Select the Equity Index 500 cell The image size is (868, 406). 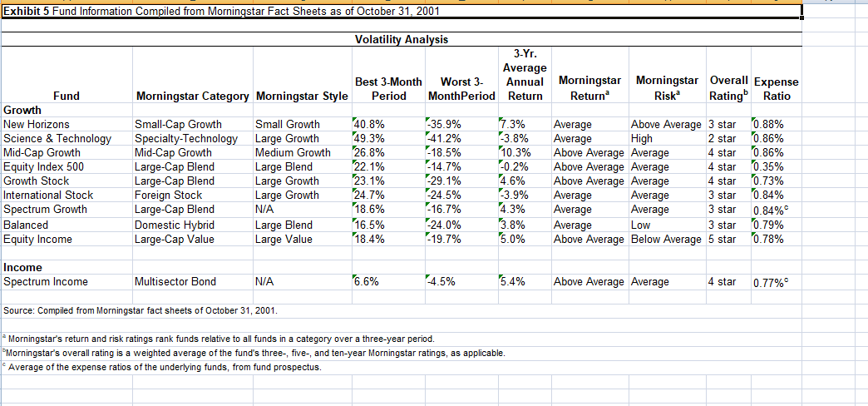[x=67, y=166]
